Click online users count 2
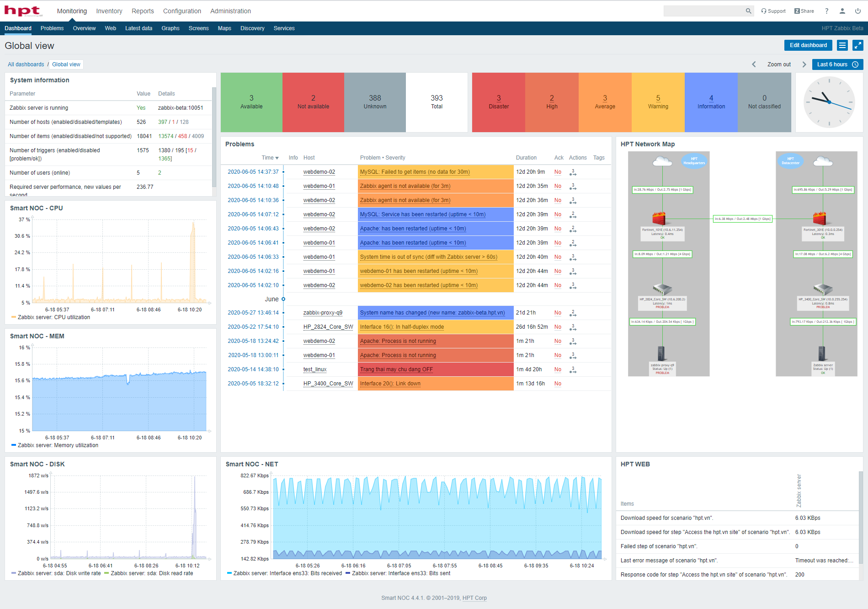The width and height of the screenshot is (868, 609). tap(160, 173)
